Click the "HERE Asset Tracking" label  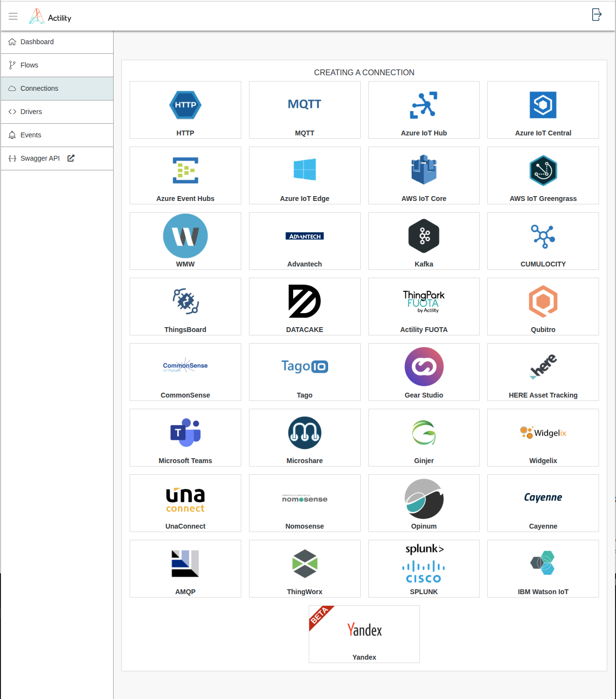pyautogui.click(x=543, y=395)
